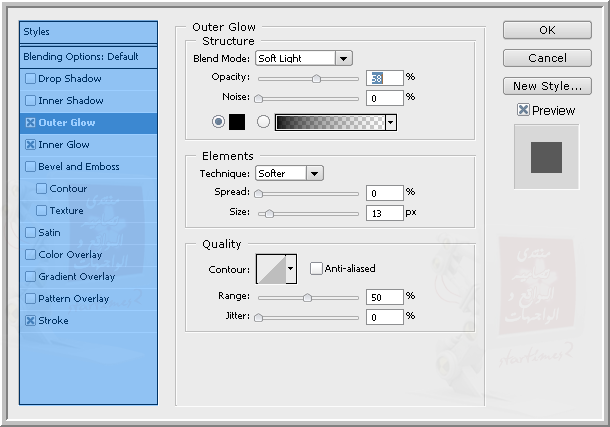Click the black glow color swatch
This screenshot has height=427, width=610.
(x=237, y=122)
